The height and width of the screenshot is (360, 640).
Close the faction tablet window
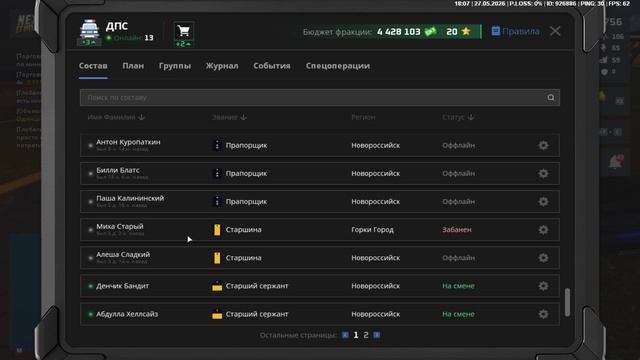coord(555,31)
